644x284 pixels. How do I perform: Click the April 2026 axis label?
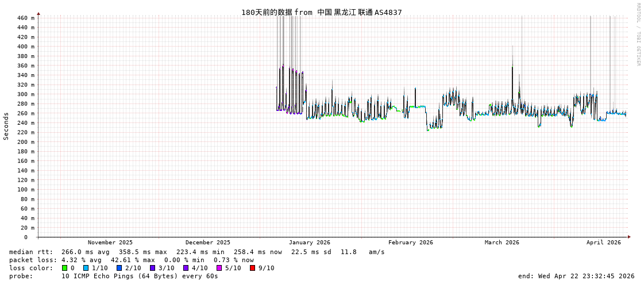coord(603,243)
